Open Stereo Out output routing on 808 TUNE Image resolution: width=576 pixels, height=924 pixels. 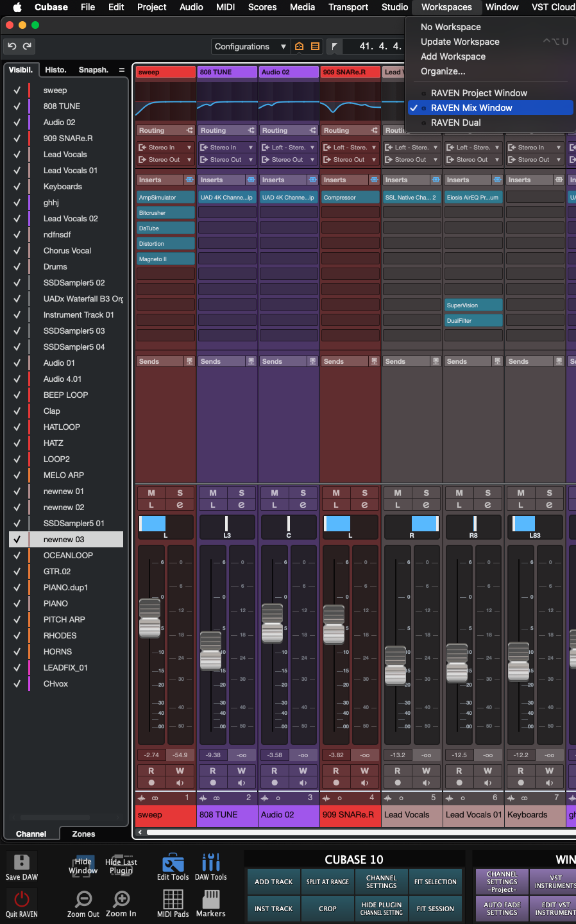coord(226,160)
